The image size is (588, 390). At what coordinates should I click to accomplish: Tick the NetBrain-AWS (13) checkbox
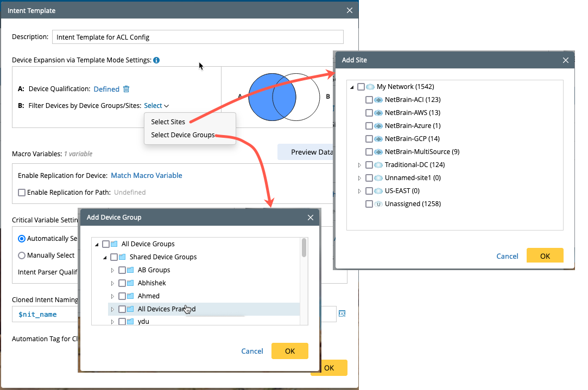tap(369, 113)
